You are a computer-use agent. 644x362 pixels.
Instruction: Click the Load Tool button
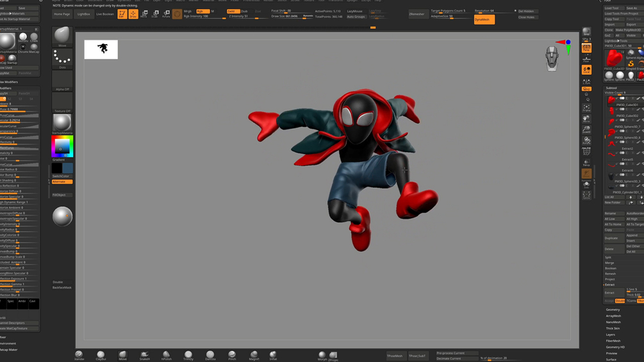614,8
